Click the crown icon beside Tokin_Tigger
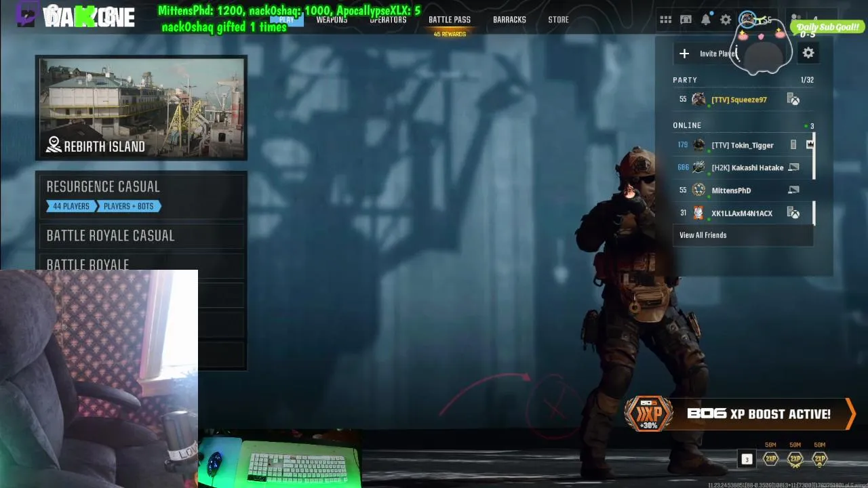 [x=810, y=145]
